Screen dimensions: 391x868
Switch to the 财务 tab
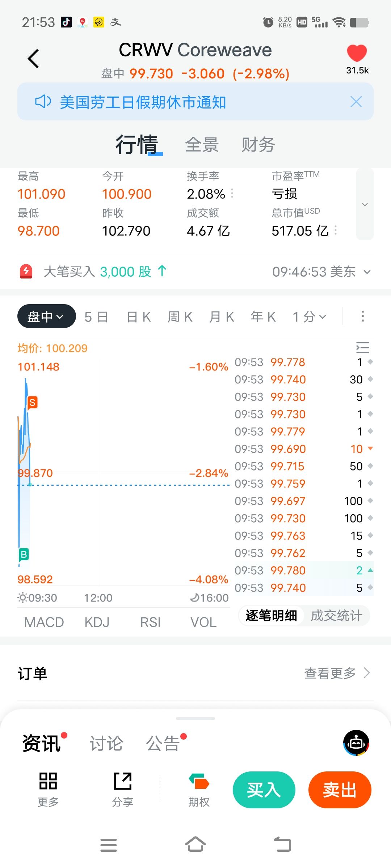[258, 145]
